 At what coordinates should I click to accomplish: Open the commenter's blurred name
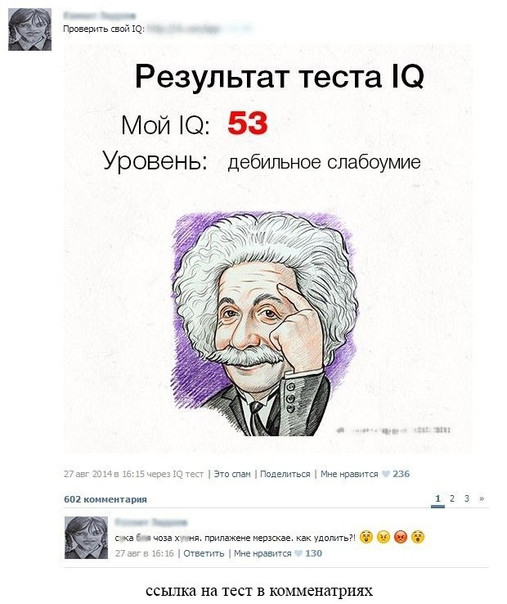151,522
